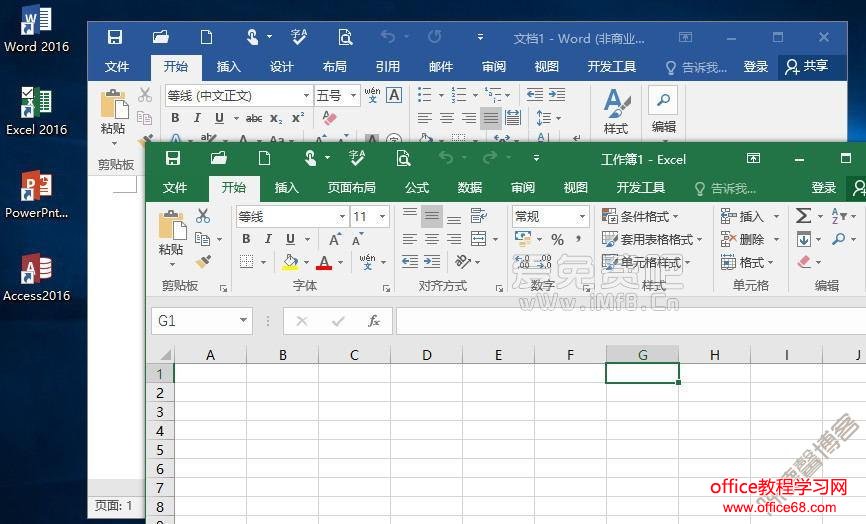The height and width of the screenshot is (524, 866).
Task: Toggle center alignment in Word's ribbon
Action: (446, 118)
